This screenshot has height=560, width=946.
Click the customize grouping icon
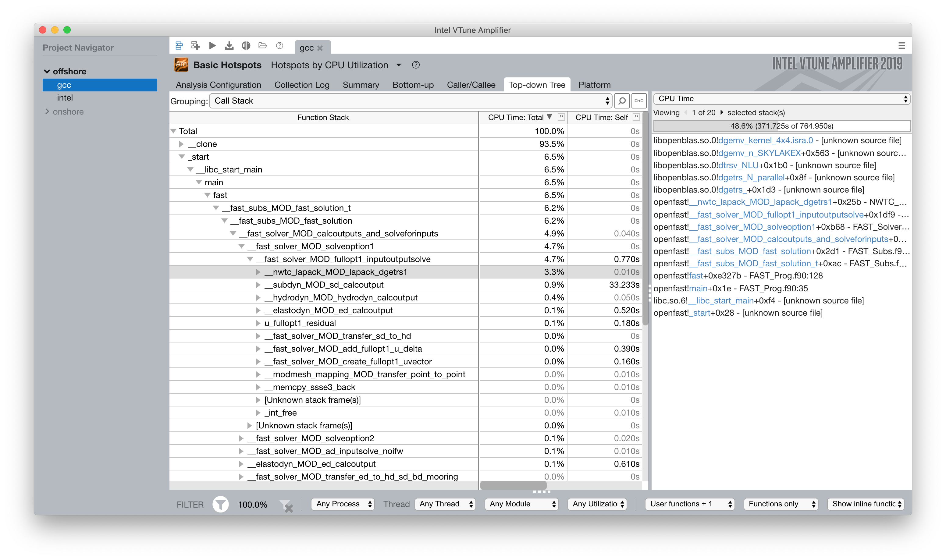(639, 101)
